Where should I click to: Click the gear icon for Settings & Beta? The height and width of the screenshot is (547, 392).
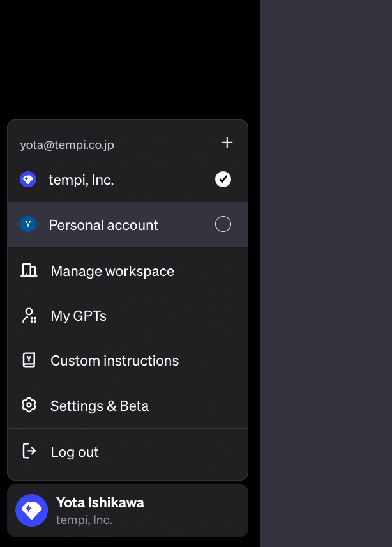click(29, 405)
